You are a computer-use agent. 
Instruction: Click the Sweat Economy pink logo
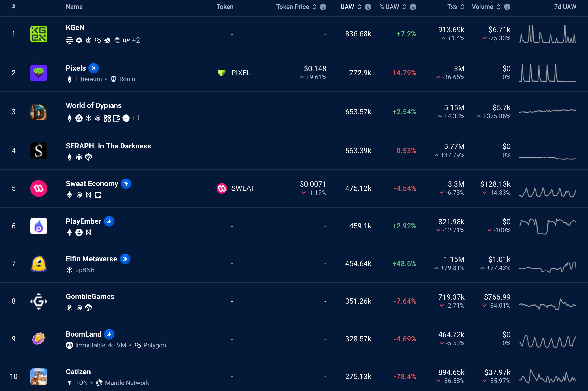tap(39, 188)
